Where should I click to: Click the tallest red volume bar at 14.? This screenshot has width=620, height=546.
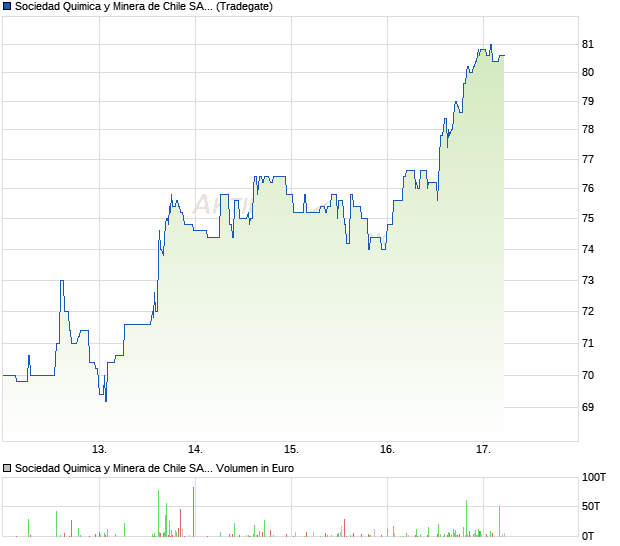[193, 512]
